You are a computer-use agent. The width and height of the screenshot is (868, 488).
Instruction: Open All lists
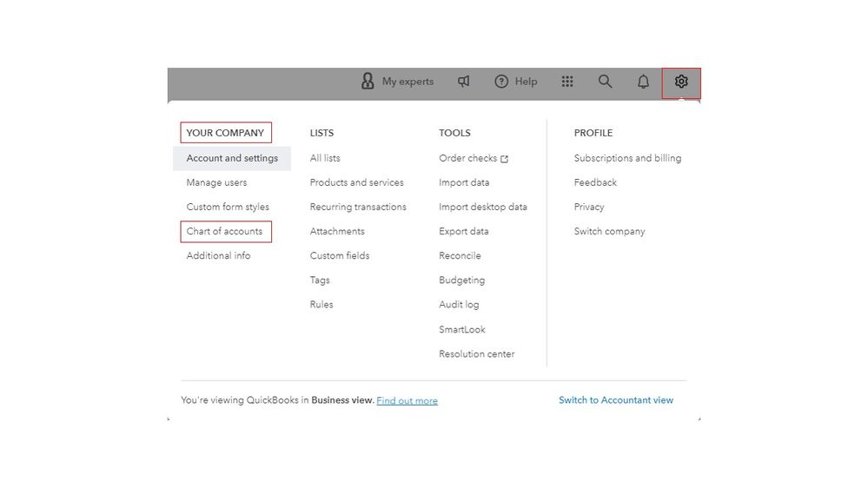click(x=325, y=158)
